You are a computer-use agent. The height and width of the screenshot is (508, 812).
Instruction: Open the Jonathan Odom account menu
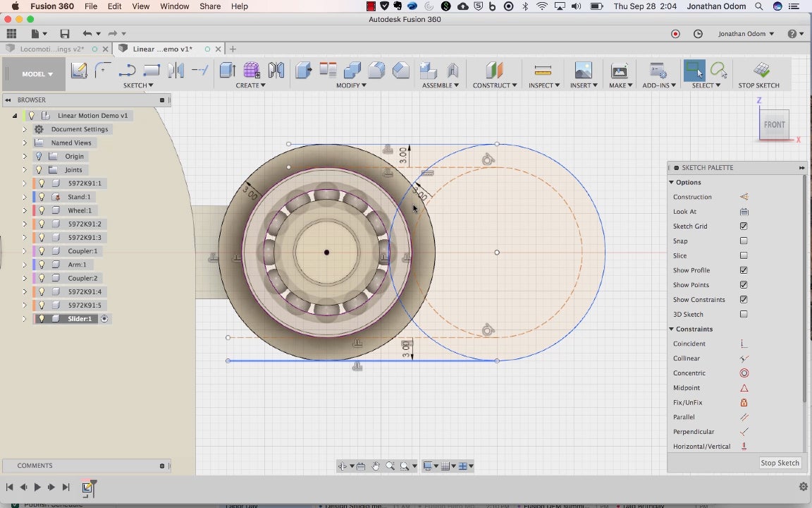coord(746,34)
